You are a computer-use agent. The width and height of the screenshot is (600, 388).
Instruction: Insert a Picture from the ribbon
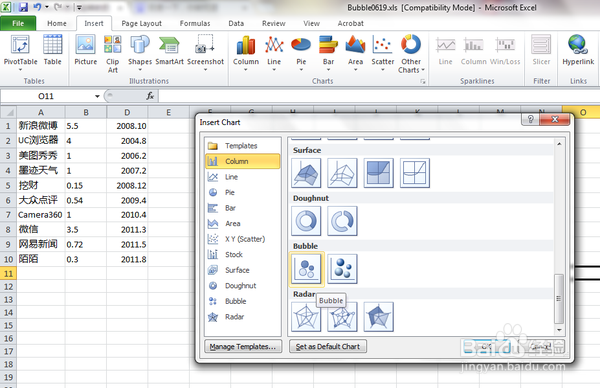pyautogui.click(x=85, y=50)
